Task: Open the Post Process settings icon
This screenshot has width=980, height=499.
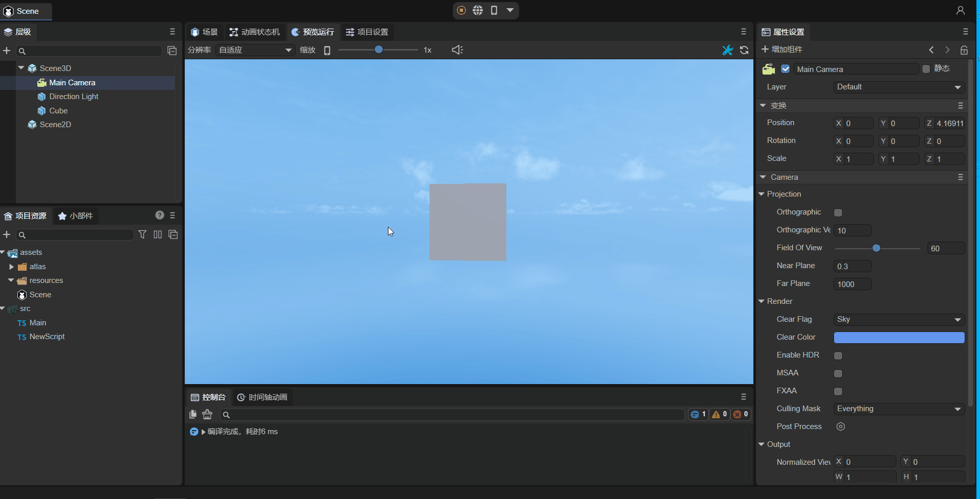Action: (841, 426)
